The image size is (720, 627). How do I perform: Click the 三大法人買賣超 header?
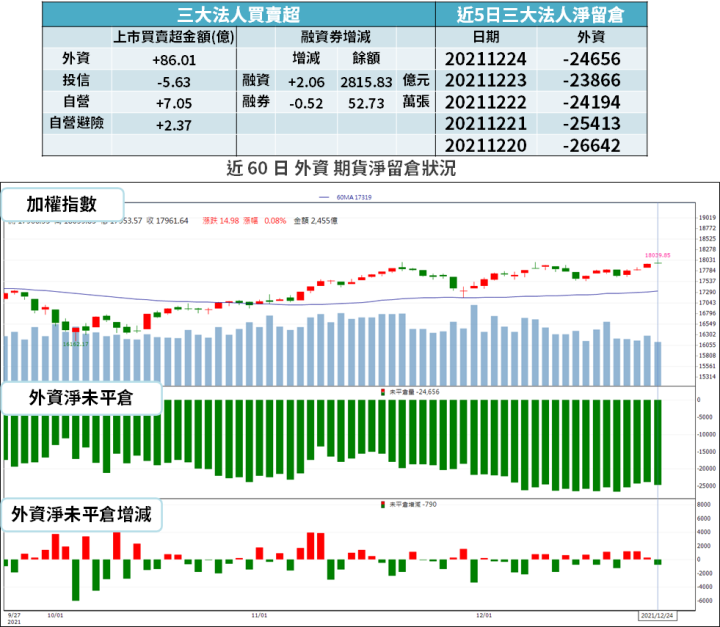(238, 15)
